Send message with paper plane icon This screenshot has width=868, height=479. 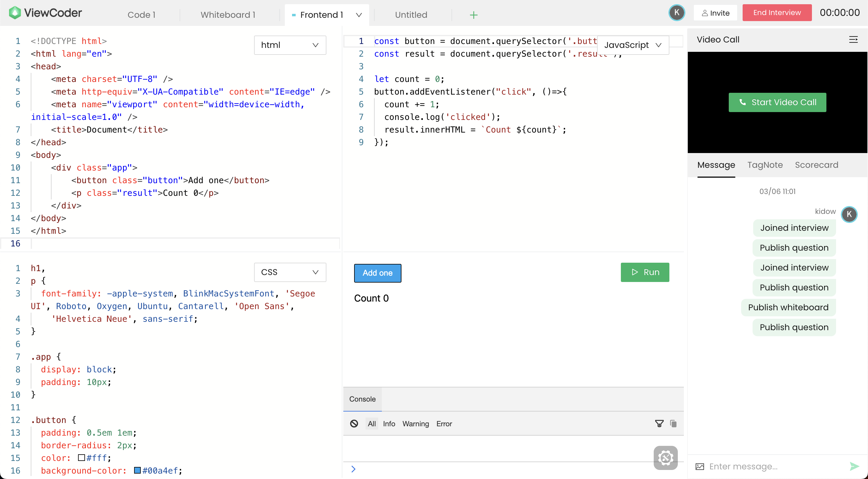pyautogui.click(x=854, y=467)
